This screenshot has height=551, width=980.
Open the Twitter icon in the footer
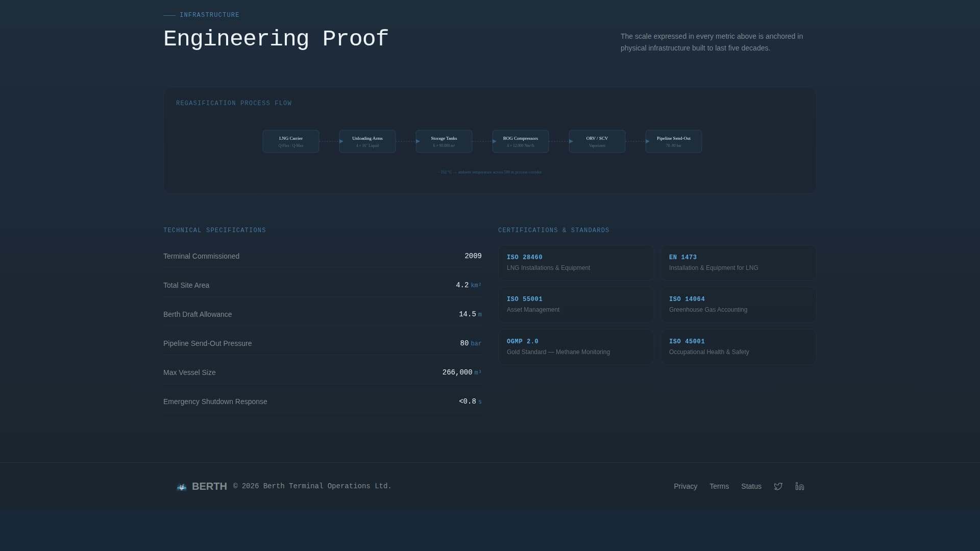point(778,486)
